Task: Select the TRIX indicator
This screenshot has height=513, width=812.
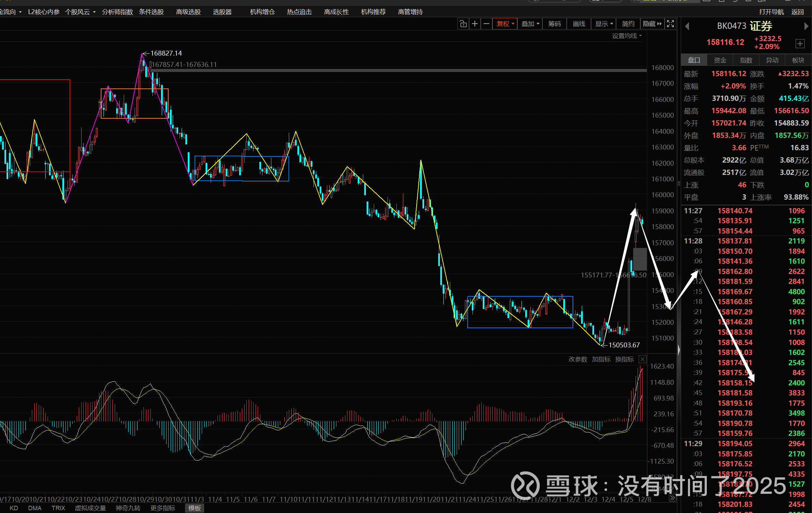Action: click(x=58, y=508)
